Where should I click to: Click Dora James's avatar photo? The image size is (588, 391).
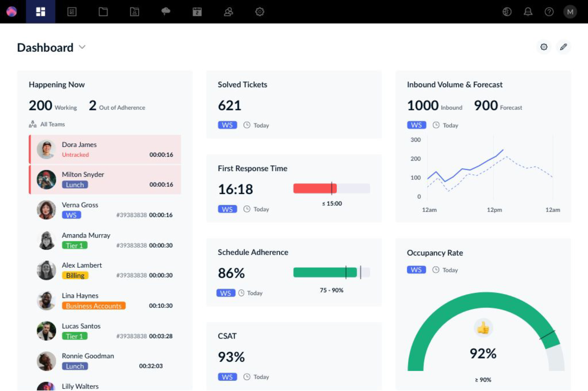[x=46, y=149]
